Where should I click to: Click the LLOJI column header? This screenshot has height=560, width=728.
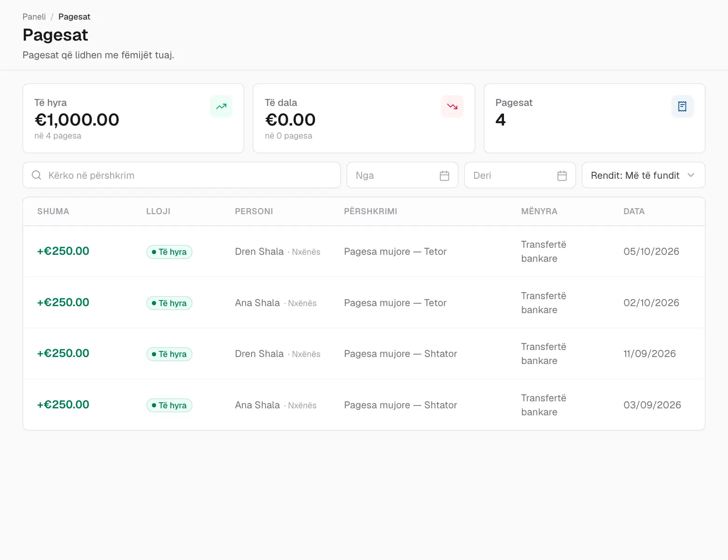point(158,211)
